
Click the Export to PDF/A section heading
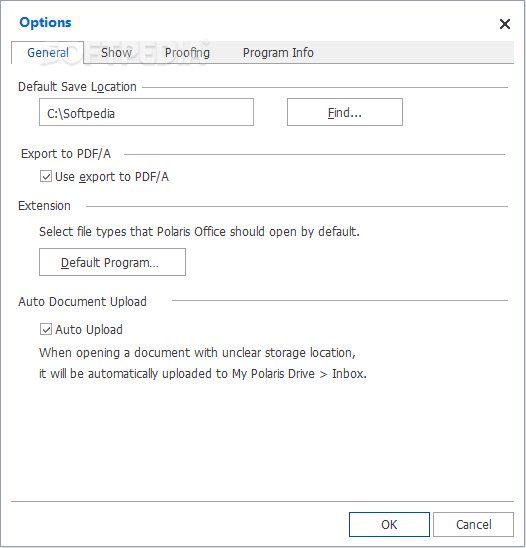pos(66,154)
